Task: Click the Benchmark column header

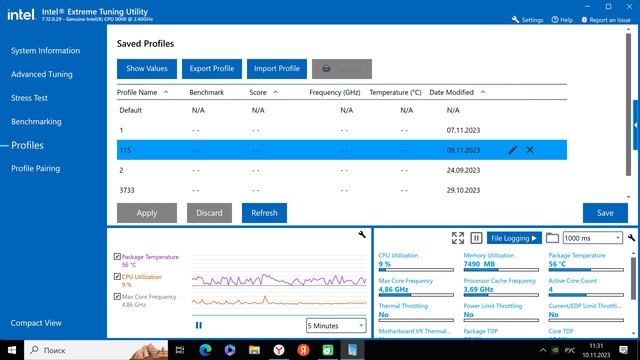Action: (x=207, y=92)
